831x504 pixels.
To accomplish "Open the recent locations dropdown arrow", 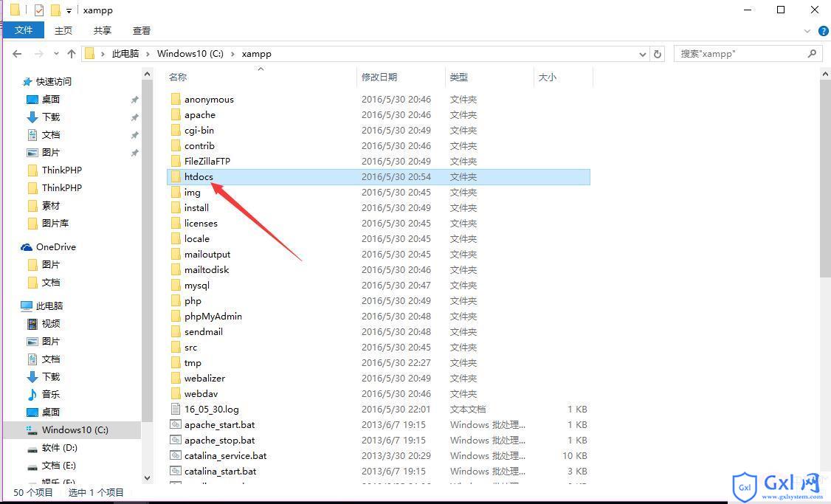I will click(56, 54).
